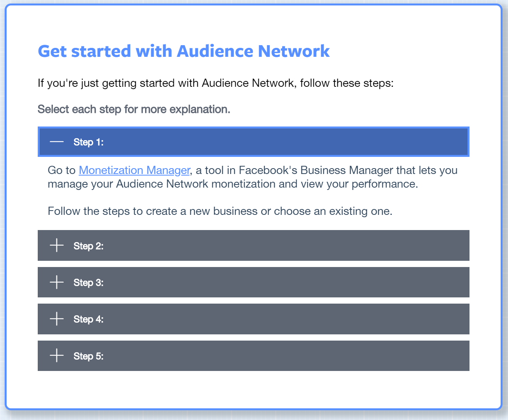The image size is (508, 420).
Task: Select the 'Step 1:' label text
Action: [89, 142]
